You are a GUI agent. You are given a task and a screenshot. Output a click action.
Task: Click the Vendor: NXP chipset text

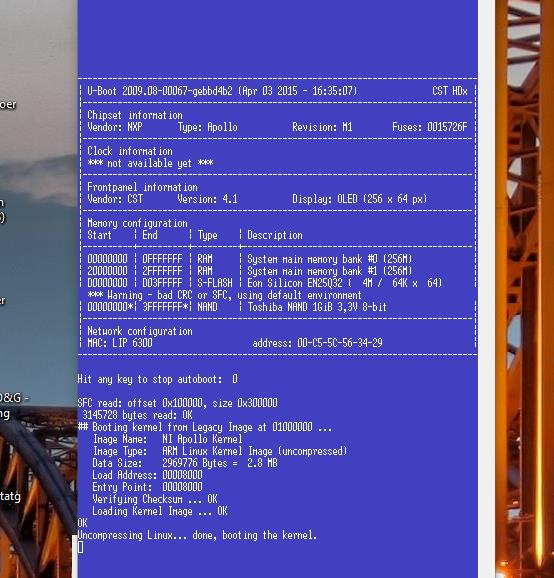point(115,127)
